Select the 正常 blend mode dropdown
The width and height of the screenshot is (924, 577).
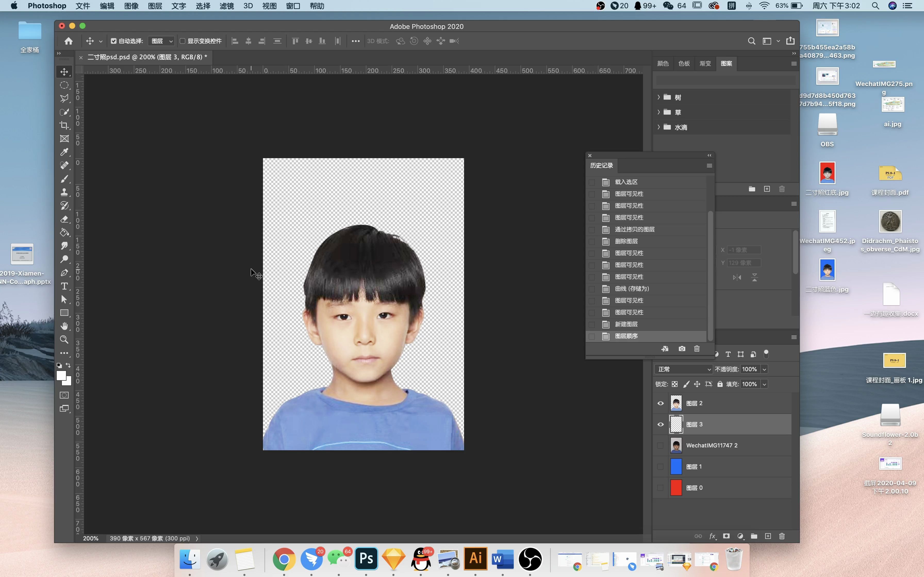coord(682,369)
